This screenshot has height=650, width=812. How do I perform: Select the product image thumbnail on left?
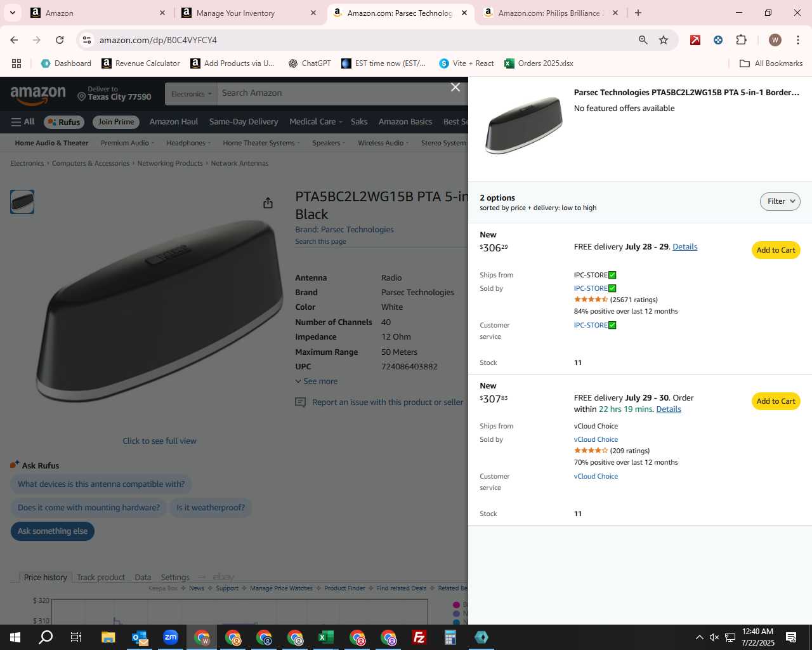[x=22, y=202]
